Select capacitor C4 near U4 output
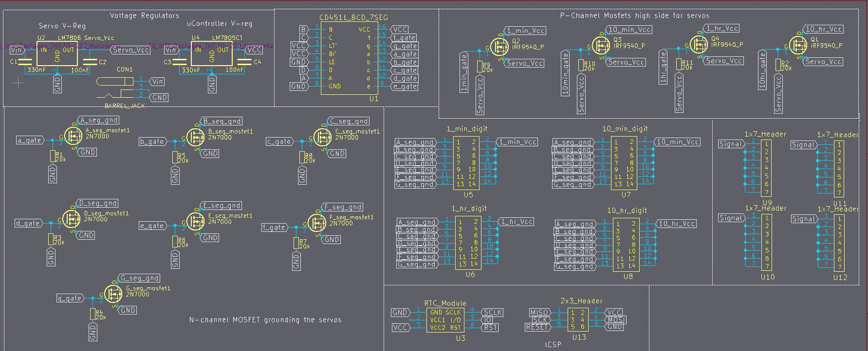This screenshot has height=351, width=868. (244, 62)
